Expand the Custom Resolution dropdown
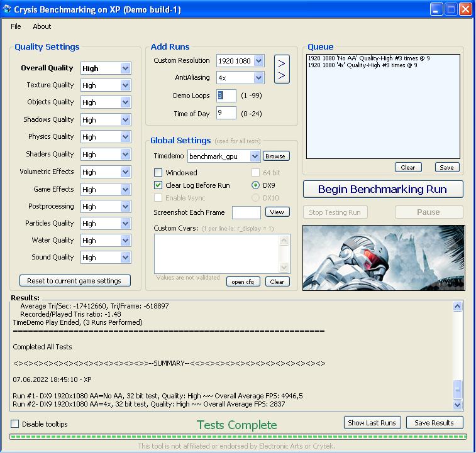The image size is (476, 453). pyautogui.click(x=258, y=61)
